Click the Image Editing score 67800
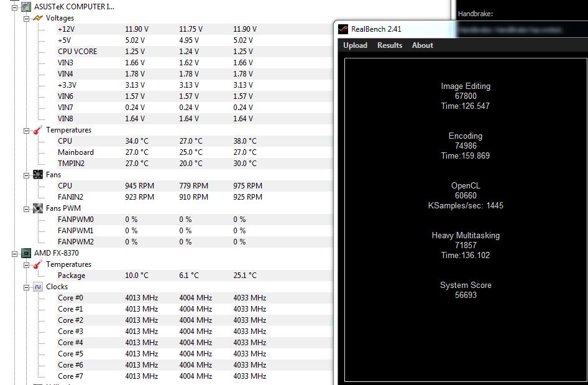This screenshot has height=385, width=588. point(466,96)
